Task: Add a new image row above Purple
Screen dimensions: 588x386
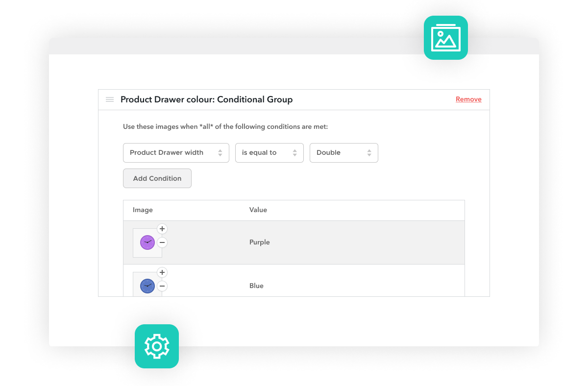Action: click(162, 229)
